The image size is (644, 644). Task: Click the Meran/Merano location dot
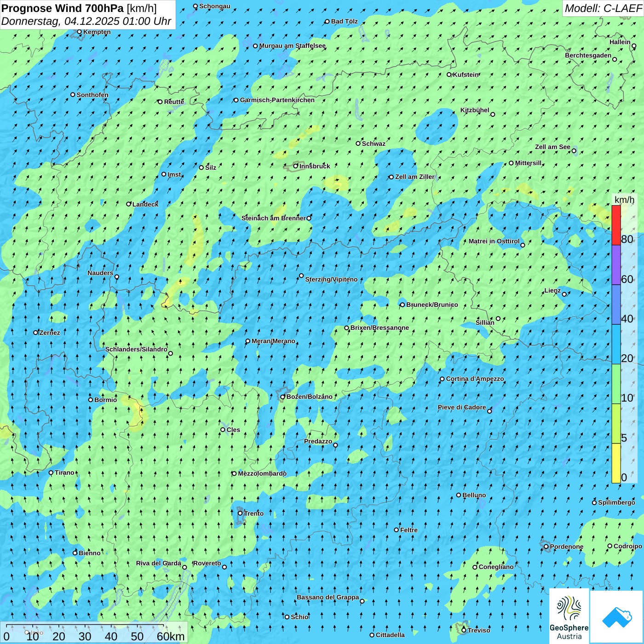(x=248, y=341)
